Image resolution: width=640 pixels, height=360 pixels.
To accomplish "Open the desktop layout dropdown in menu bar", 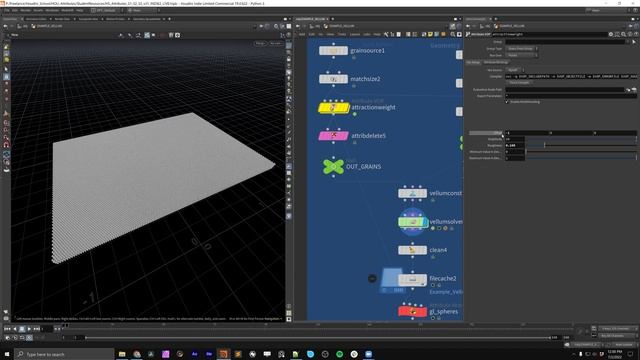I will (x=107, y=10).
